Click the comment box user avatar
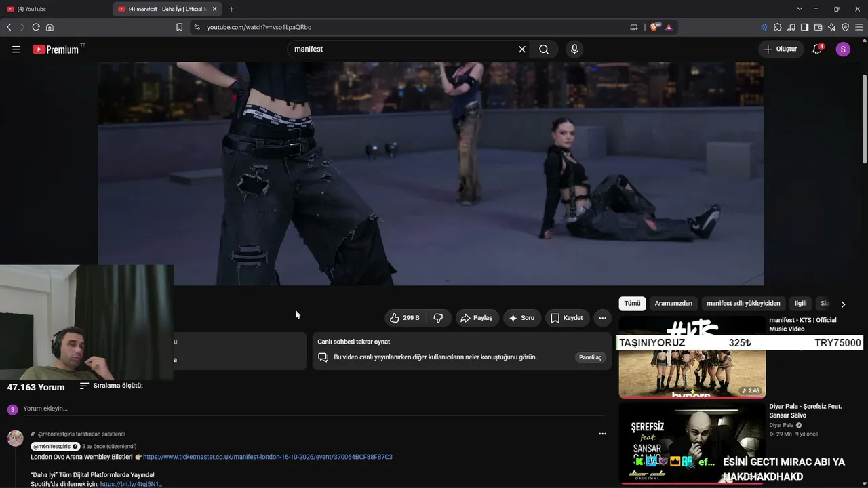The width and height of the screenshot is (868, 488). (12, 409)
